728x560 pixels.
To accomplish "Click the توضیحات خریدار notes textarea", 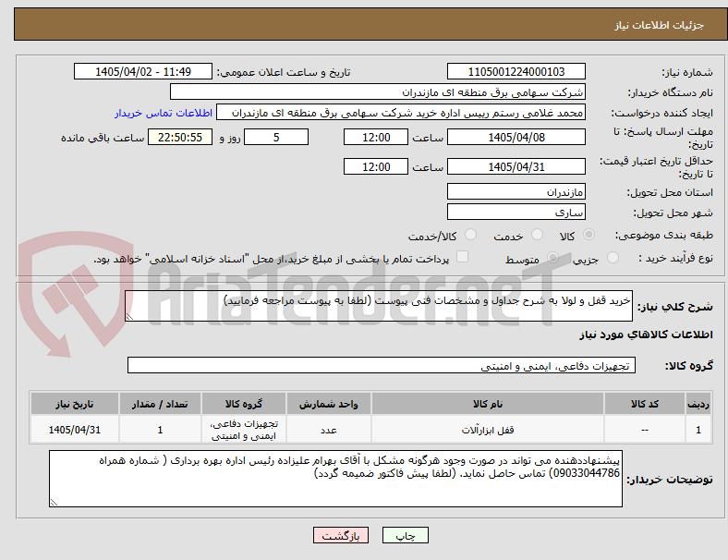I will [x=335, y=479].
